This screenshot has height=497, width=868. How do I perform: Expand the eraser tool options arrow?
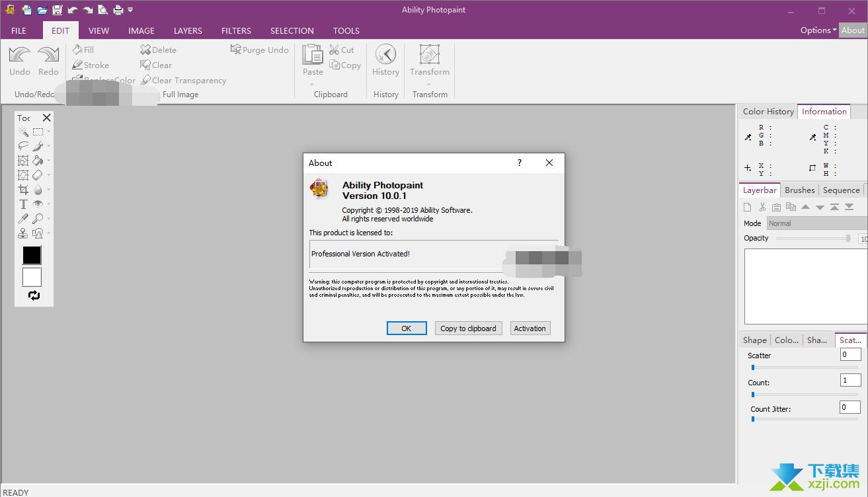pyautogui.click(x=48, y=176)
